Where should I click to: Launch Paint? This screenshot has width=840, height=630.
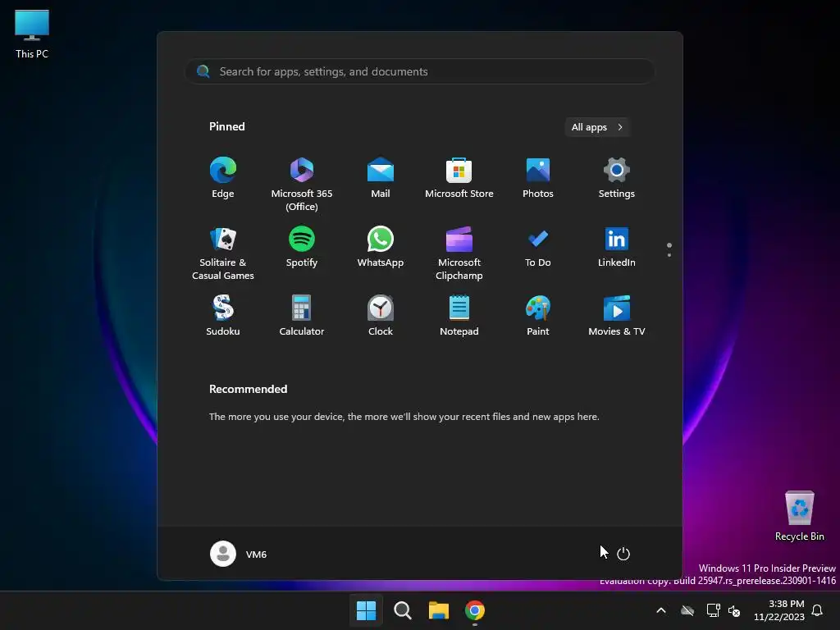coord(538,316)
